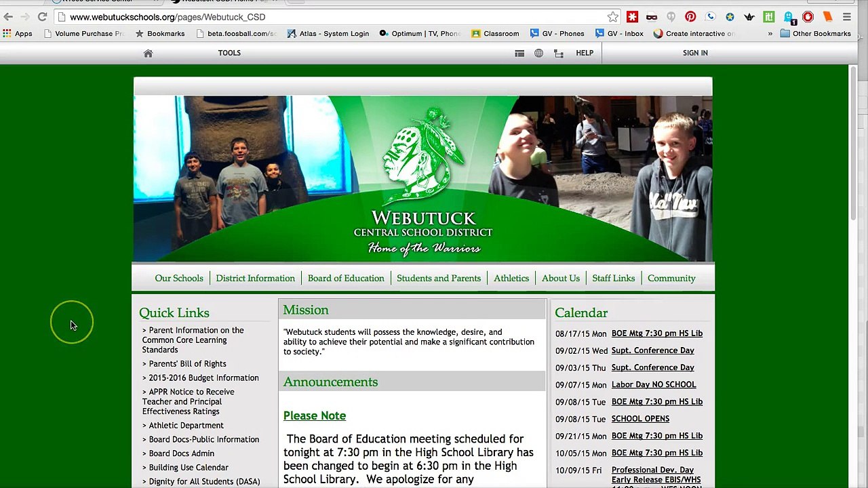Open 09/21/15 BOE Mtg 7:30 pm event
Viewport: 868px width, 488px height.
point(657,436)
